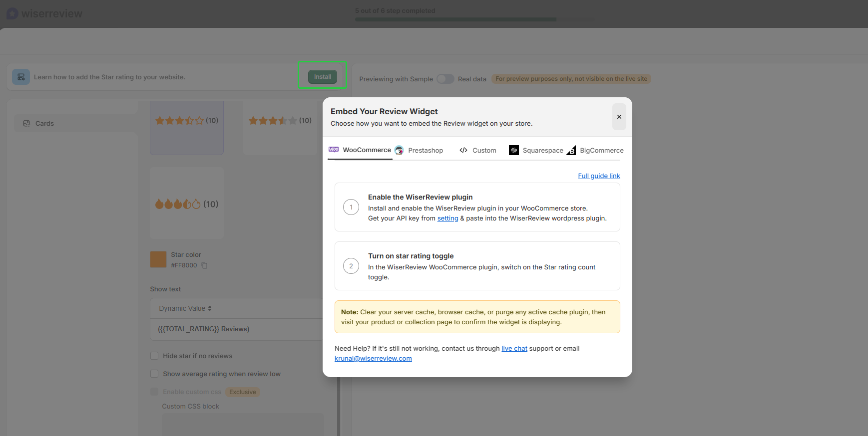Follow the setting link for API key

point(447,218)
